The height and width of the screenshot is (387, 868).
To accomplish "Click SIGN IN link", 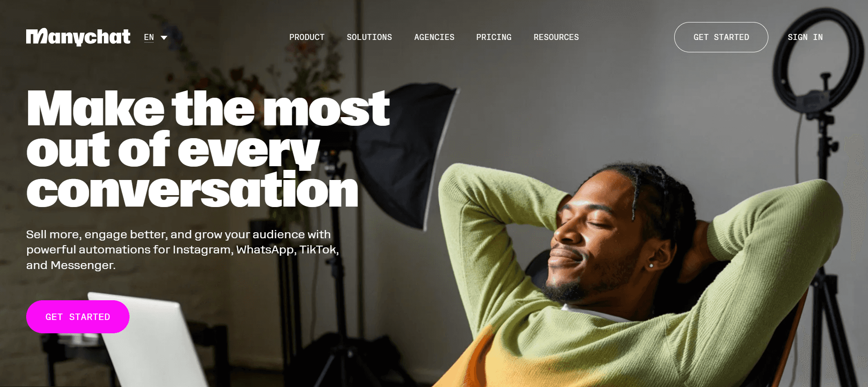I will tap(805, 37).
